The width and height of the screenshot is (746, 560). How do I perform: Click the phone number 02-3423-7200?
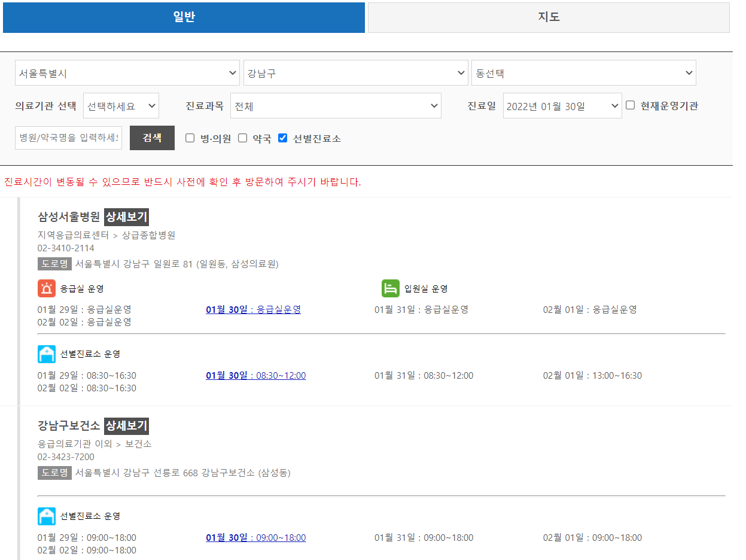tap(66, 457)
